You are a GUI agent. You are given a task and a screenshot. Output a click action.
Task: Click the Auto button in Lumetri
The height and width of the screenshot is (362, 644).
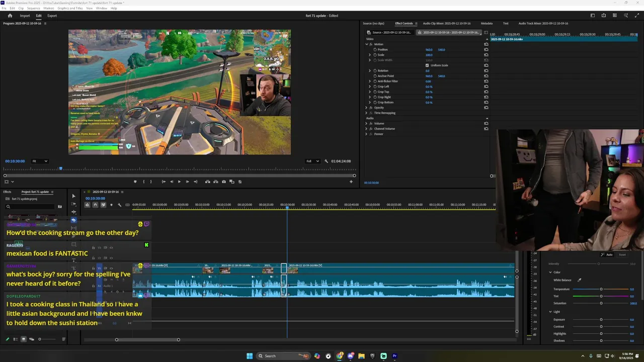pyautogui.click(x=607, y=255)
